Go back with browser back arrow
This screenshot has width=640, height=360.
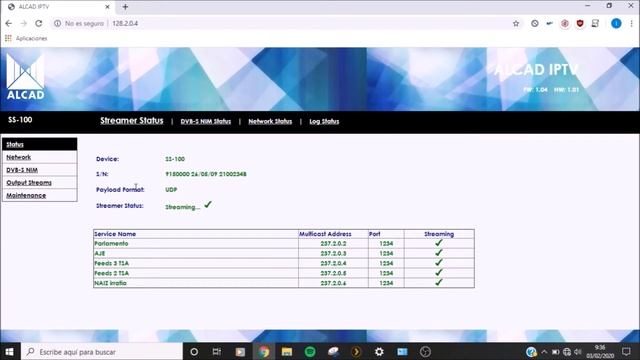[9, 23]
